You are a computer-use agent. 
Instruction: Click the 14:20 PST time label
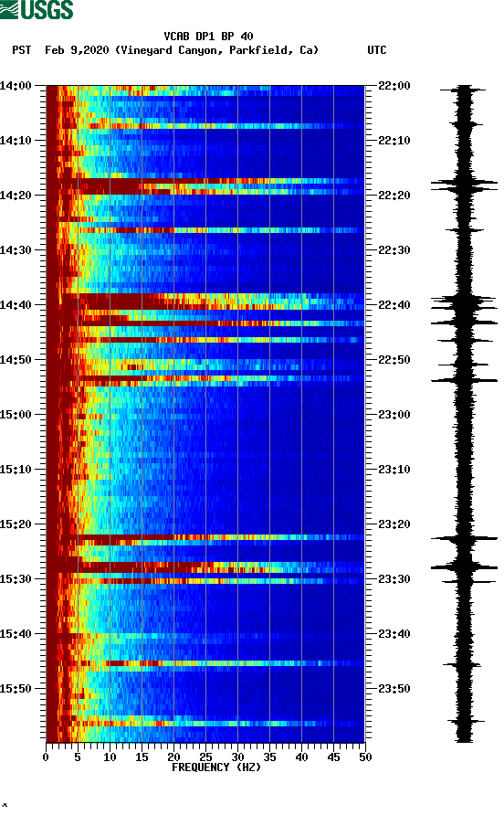pyautogui.click(x=16, y=196)
